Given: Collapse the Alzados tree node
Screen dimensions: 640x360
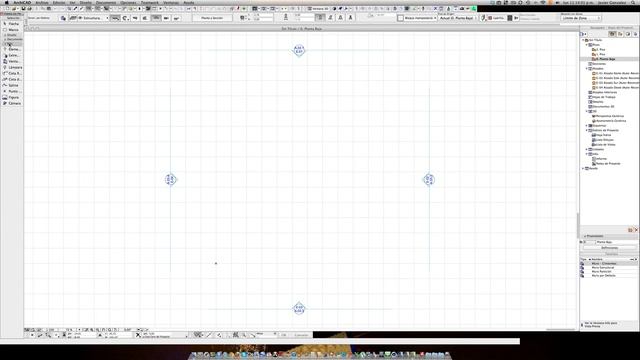Looking at the screenshot, I should [587, 69].
